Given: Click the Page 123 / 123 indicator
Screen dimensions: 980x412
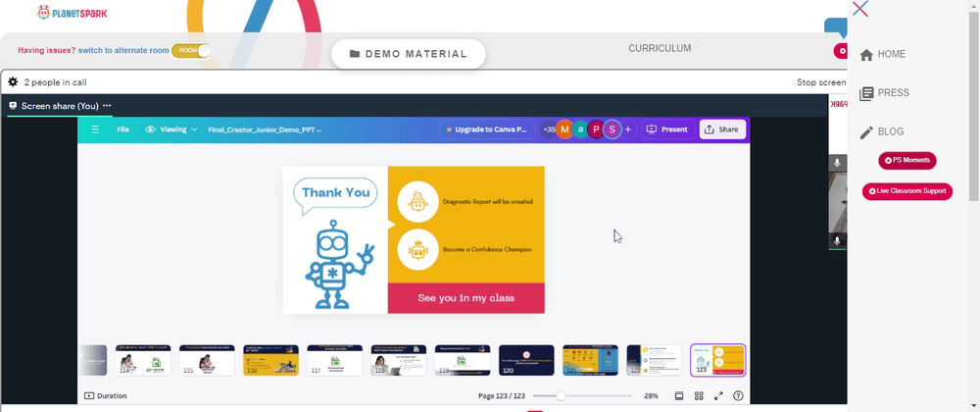Looking at the screenshot, I should click(502, 395).
